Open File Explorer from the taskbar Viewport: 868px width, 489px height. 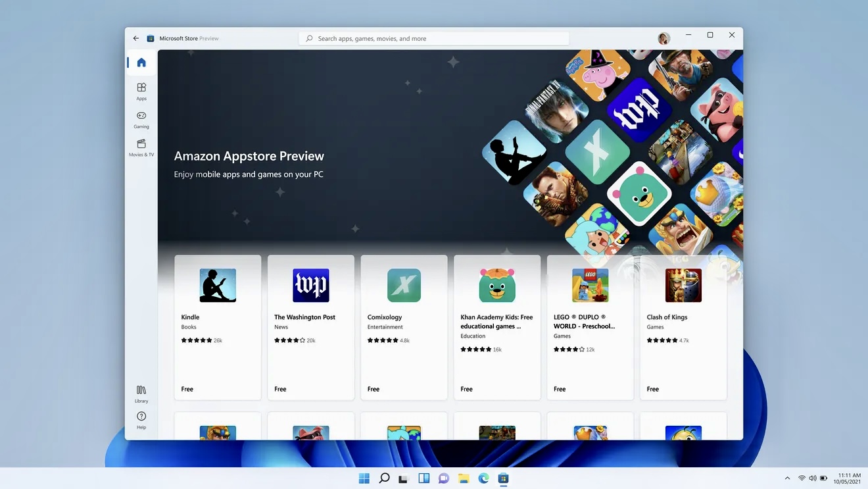click(x=464, y=478)
